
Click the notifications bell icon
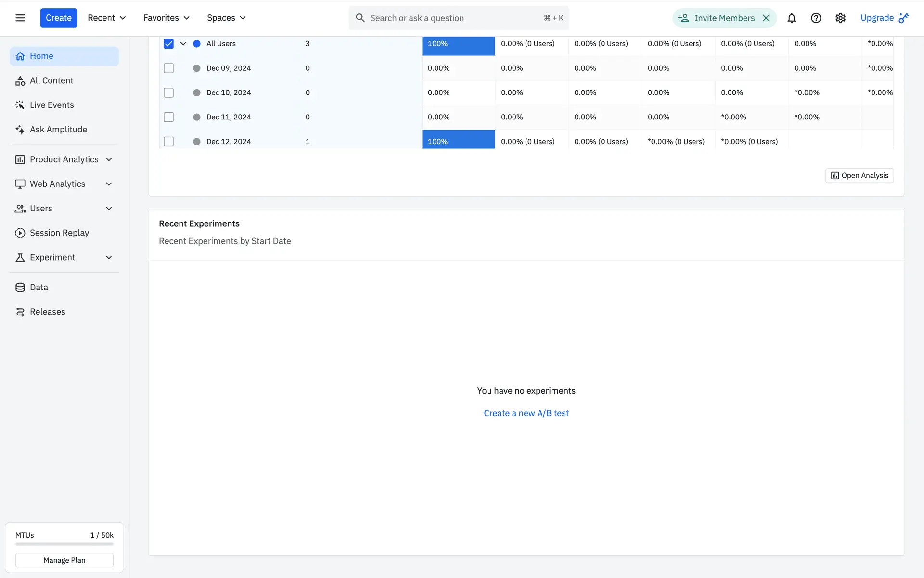(791, 18)
